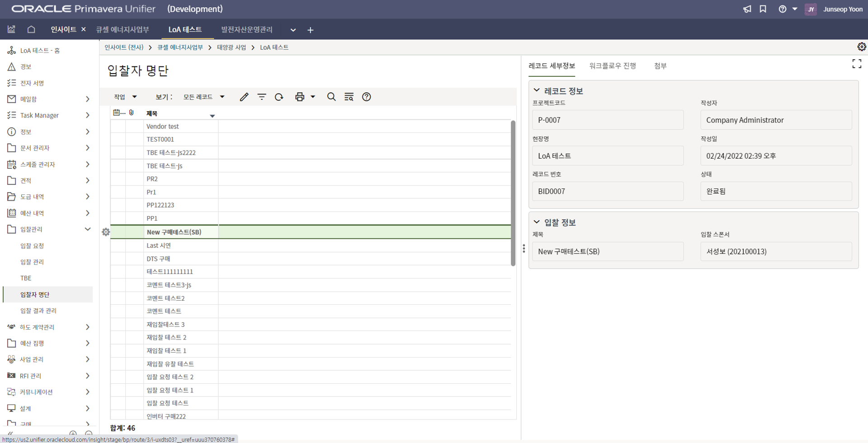The height and width of the screenshot is (443, 868).
Task: Click row gear icon beside New 구매테스트(SB)
Action: tap(106, 232)
